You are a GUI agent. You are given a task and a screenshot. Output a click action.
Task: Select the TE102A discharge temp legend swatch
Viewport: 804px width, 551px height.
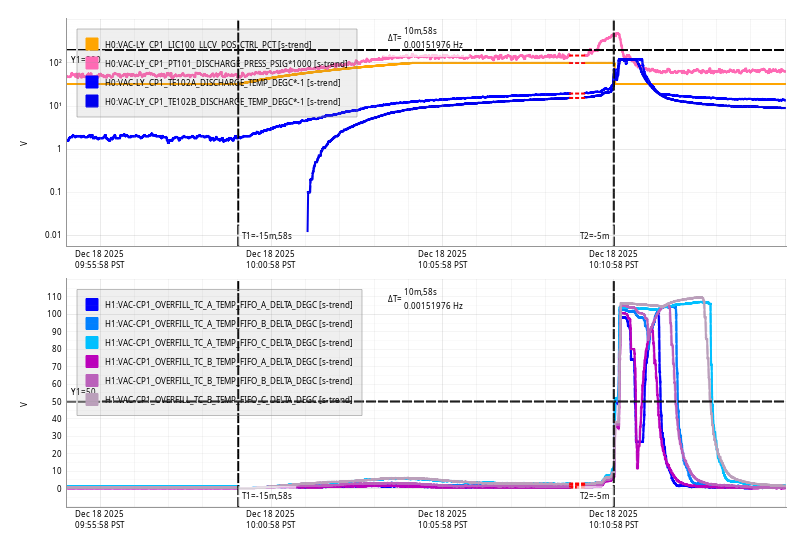coord(92,82)
